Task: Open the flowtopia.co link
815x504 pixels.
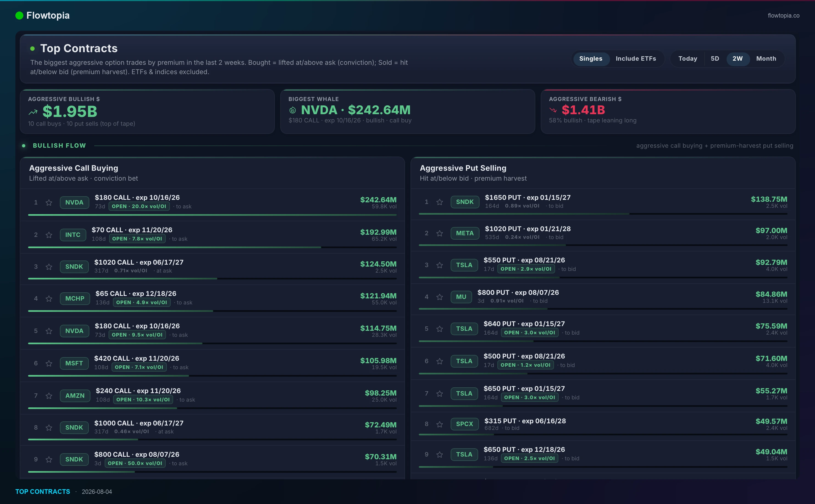Action: (x=784, y=16)
